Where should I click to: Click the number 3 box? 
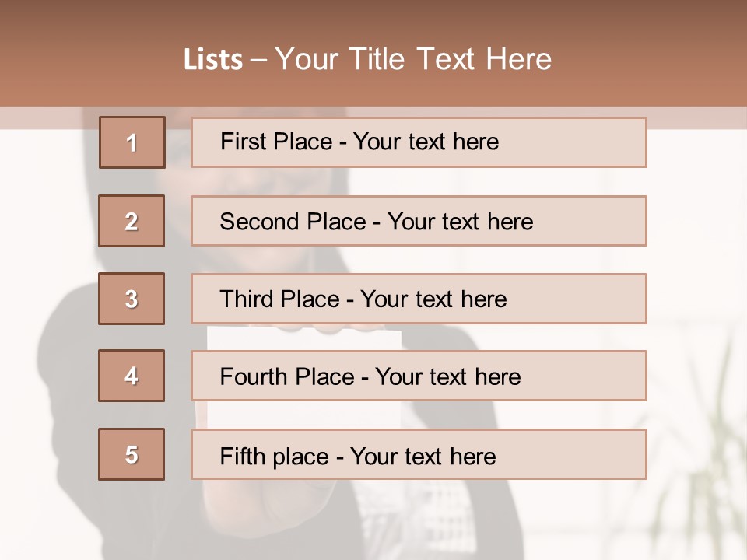tap(132, 299)
